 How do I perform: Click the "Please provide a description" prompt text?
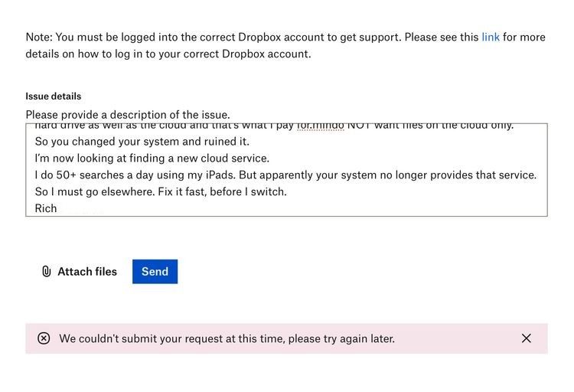point(127,115)
